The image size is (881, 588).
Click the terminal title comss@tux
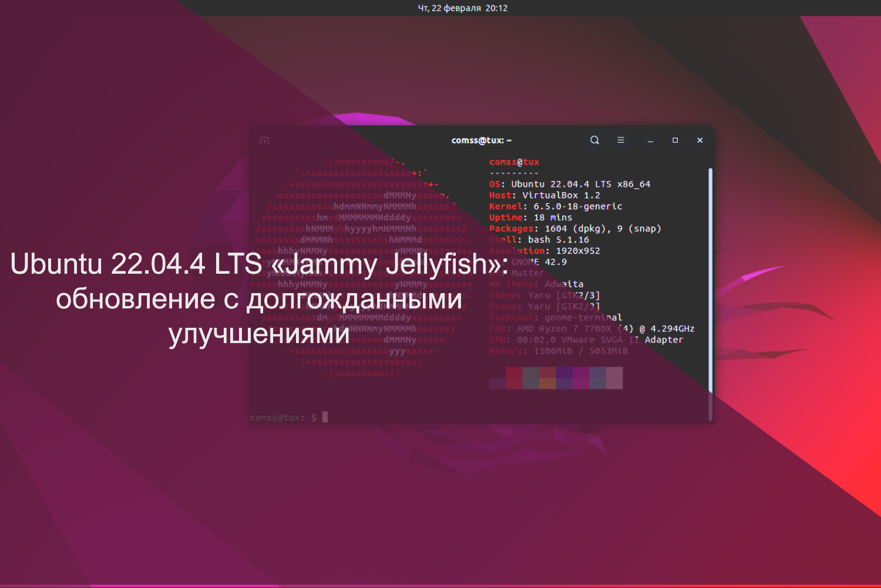482,140
